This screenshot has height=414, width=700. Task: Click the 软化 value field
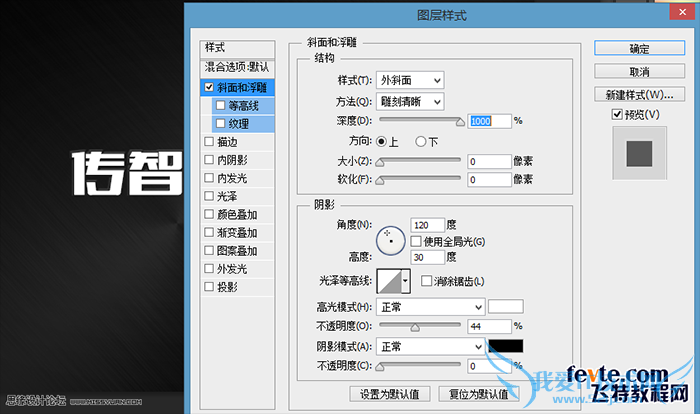(x=489, y=180)
